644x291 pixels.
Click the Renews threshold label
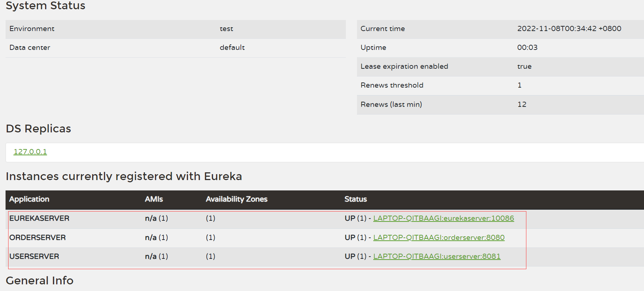pos(392,85)
